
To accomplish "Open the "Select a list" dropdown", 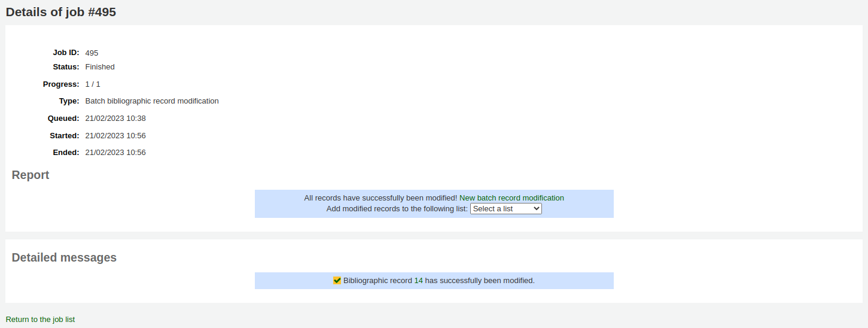I will tap(505, 209).
